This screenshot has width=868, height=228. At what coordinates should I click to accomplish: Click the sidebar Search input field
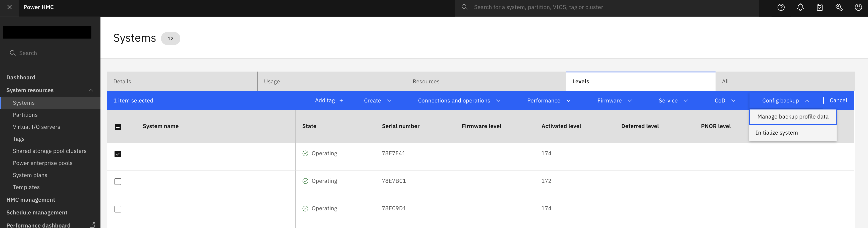50,53
